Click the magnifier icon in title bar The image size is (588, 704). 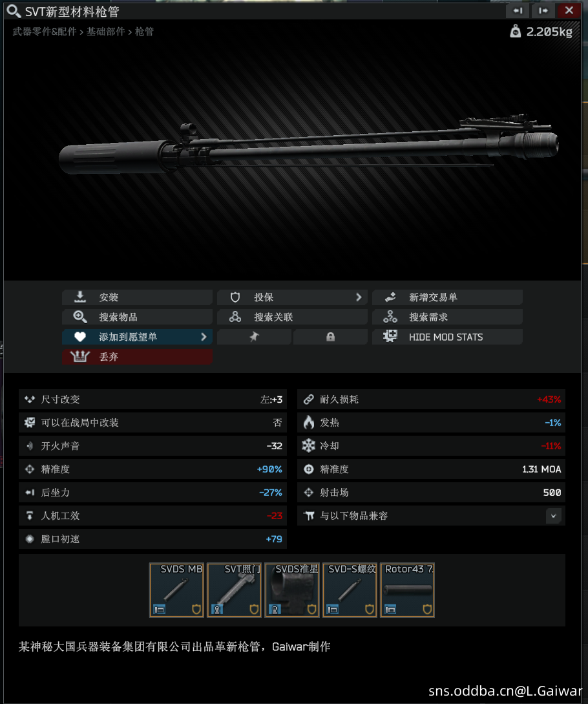point(14,11)
